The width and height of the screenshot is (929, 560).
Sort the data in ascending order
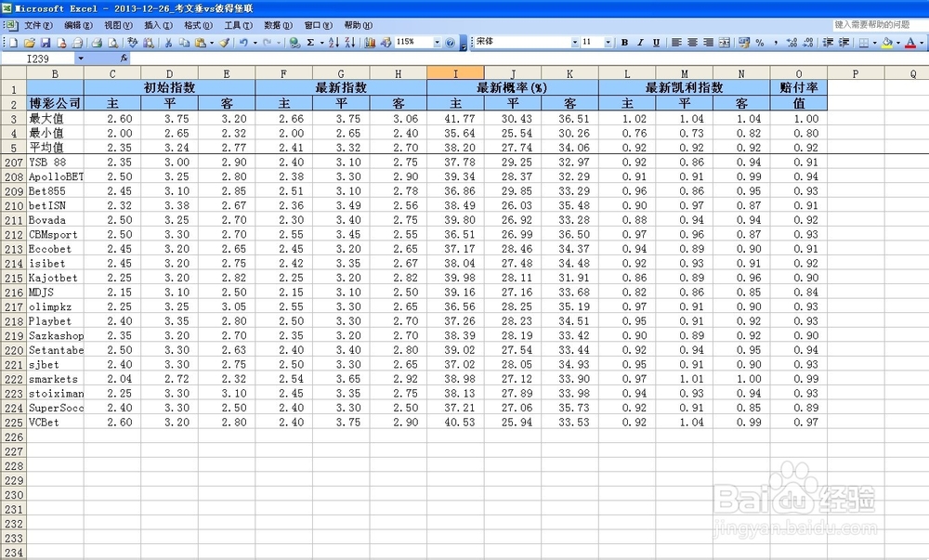334,43
